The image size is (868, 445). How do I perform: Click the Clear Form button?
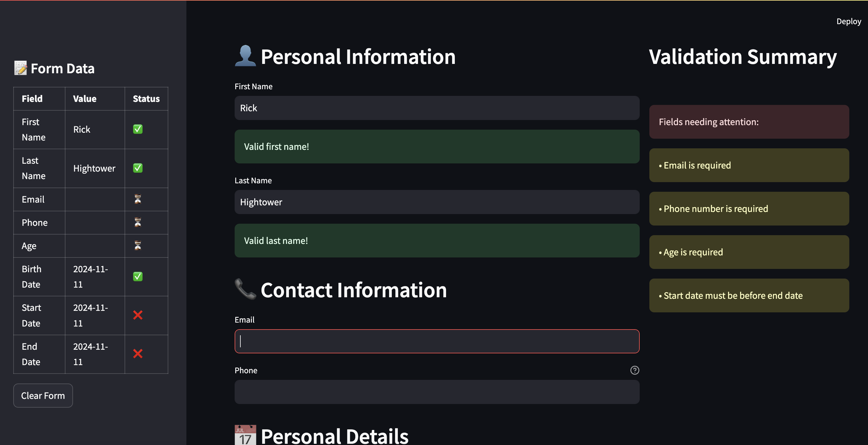pyautogui.click(x=43, y=396)
